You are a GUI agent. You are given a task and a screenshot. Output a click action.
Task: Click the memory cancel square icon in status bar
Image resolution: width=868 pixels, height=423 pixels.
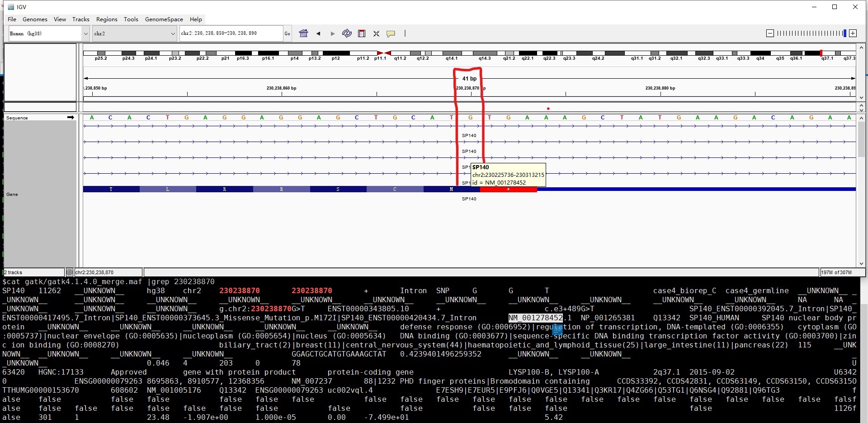click(x=70, y=272)
